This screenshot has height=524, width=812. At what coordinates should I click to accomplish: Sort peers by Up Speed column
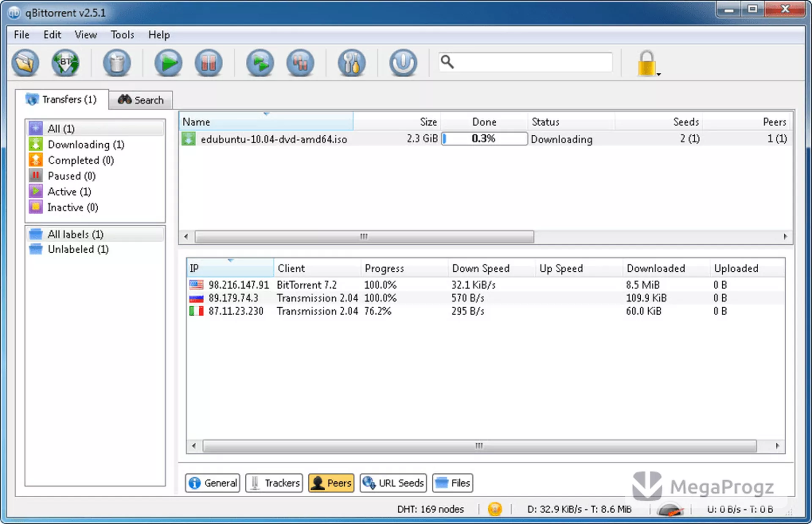coord(579,268)
